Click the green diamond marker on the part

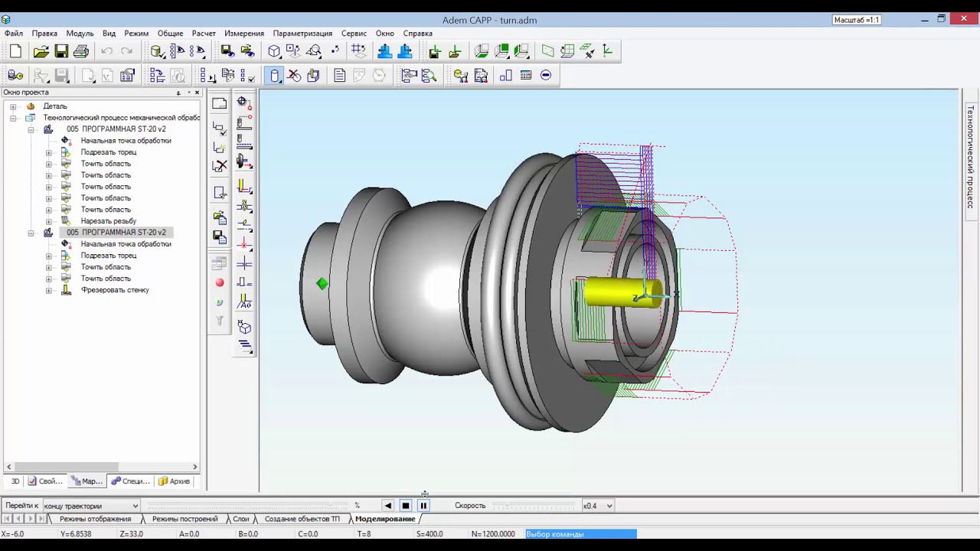tap(322, 284)
